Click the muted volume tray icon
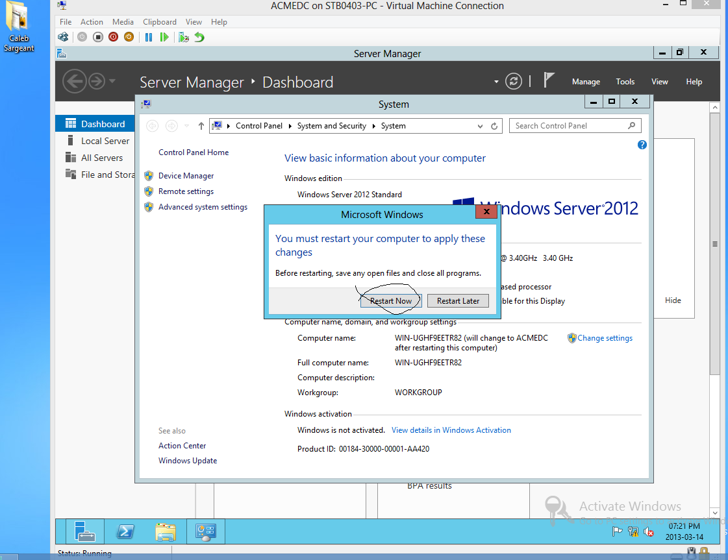The width and height of the screenshot is (728, 560). (x=649, y=531)
